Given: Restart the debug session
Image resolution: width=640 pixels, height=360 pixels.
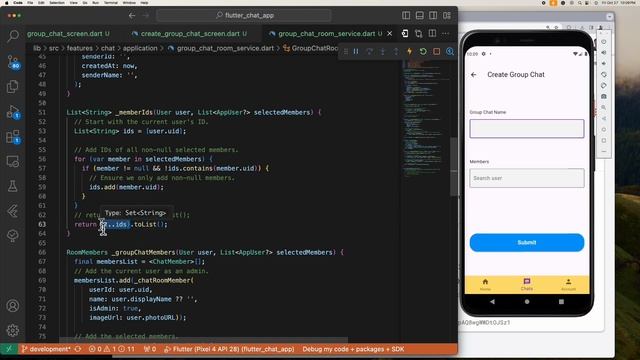Looking at the screenshot, I should coord(423,51).
